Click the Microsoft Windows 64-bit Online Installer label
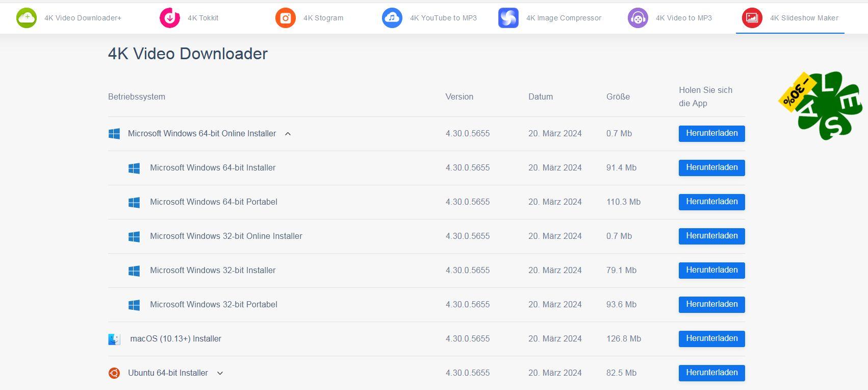This screenshot has width=868, height=390. pos(202,134)
